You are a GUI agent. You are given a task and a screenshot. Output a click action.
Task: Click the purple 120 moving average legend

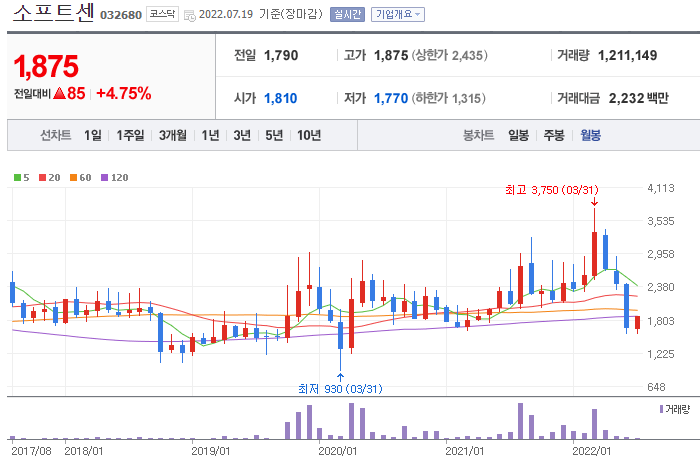(114, 178)
